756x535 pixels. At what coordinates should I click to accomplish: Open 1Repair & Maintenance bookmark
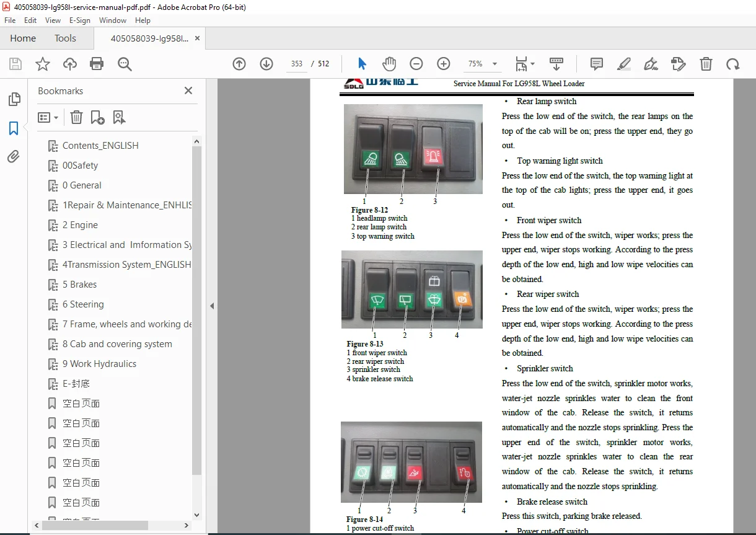point(127,205)
